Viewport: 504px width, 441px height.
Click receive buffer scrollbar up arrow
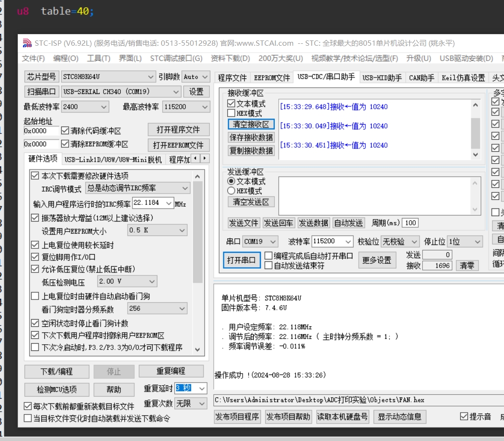[476, 105]
